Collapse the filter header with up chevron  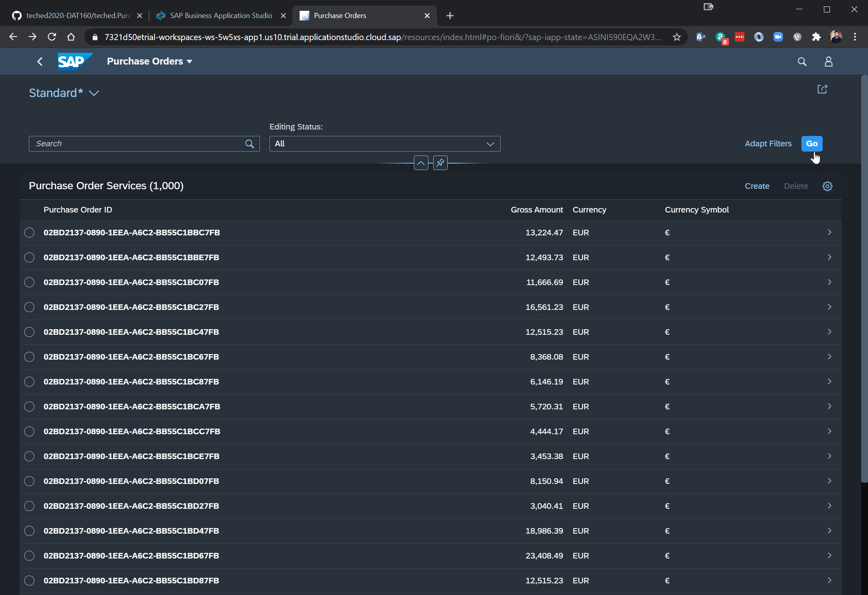click(421, 163)
